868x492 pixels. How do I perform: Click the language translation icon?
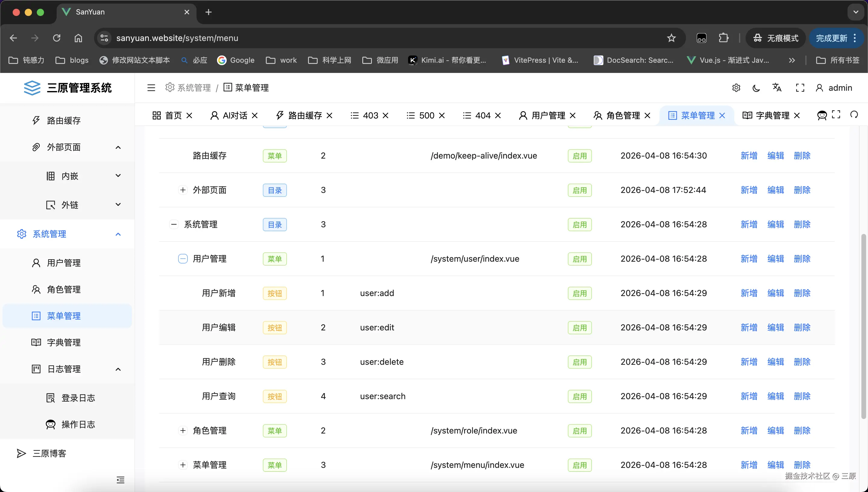(x=776, y=87)
